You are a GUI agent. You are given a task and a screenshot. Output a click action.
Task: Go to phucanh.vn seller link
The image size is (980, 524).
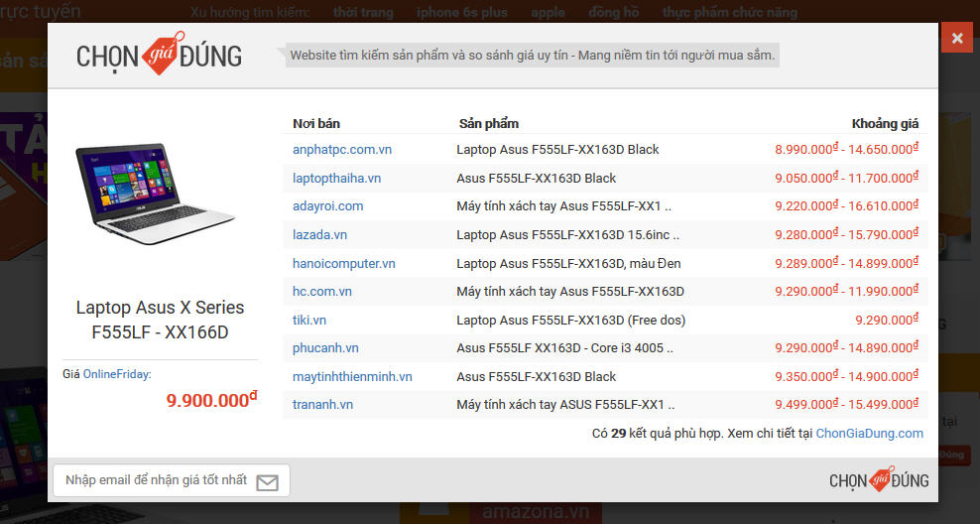325,348
